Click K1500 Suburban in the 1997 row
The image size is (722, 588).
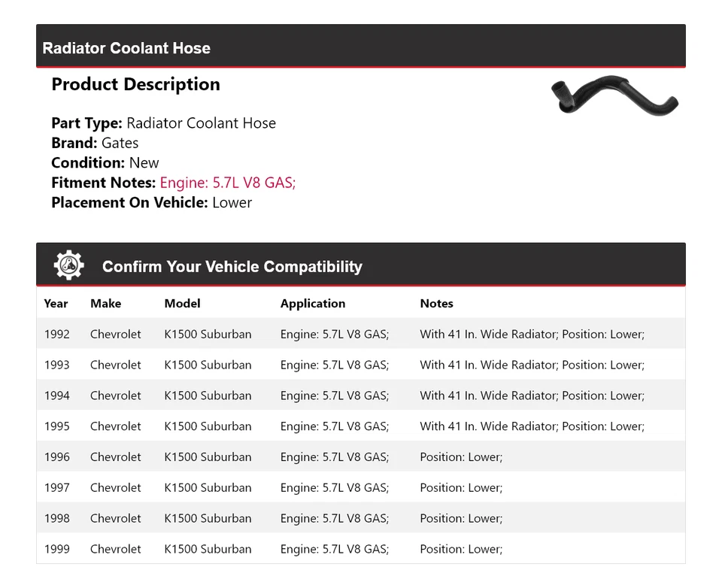click(208, 488)
